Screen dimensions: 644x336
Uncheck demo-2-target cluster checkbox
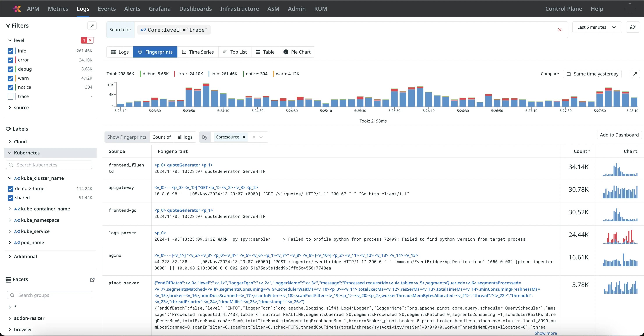pyautogui.click(x=11, y=189)
